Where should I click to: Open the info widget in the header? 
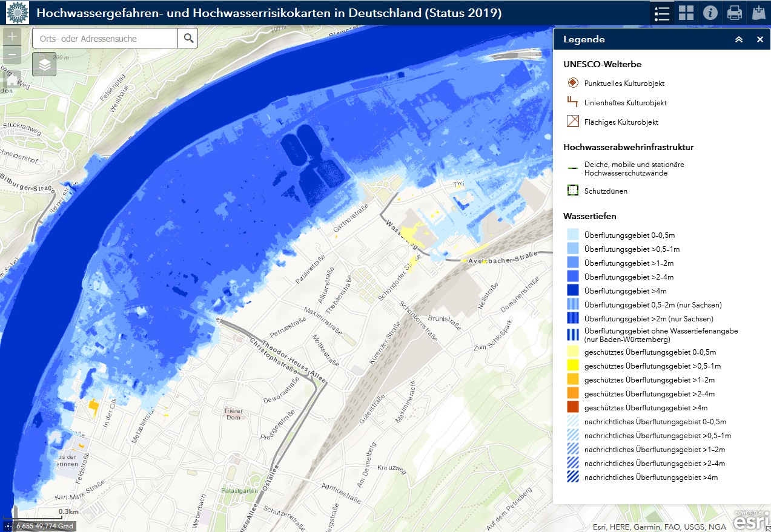tap(710, 13)
